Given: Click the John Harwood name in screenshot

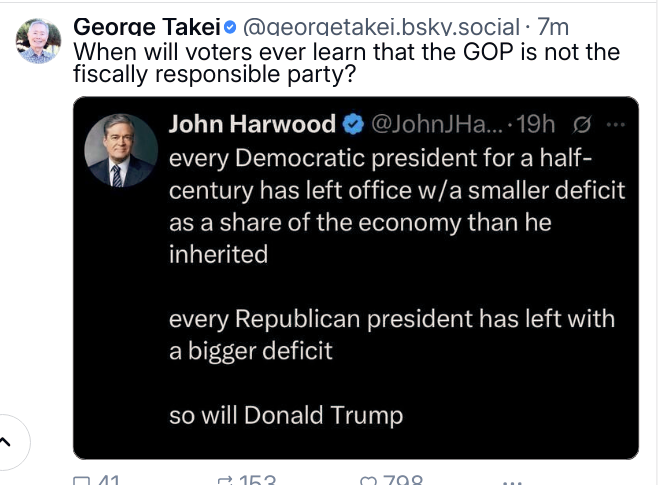Looking at the screenshot, I should (x=252, y=124).
